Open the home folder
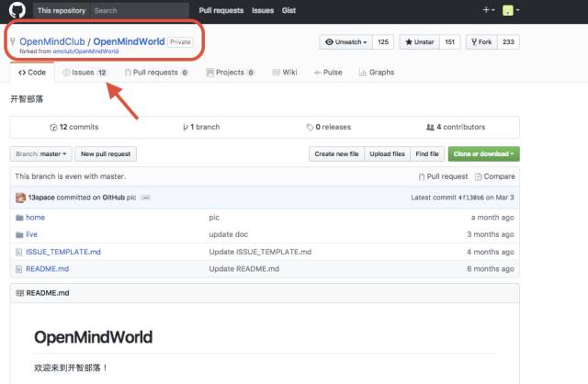588x384 pixels. coord(35,218)
